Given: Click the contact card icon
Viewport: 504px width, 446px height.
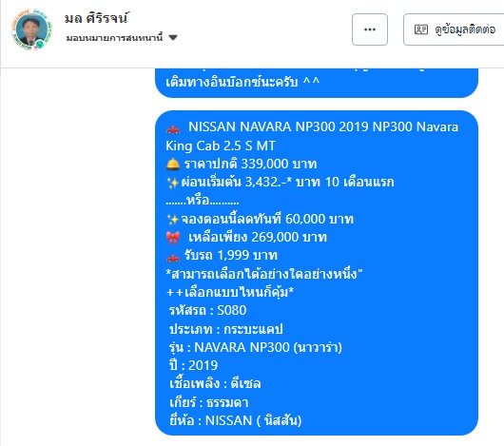Looking at the screenshot, I should coord(420,29).
